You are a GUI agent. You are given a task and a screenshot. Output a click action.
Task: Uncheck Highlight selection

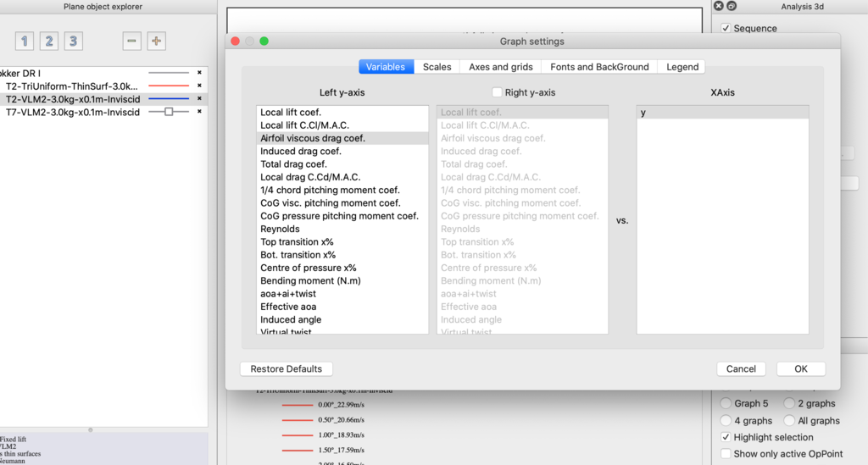[x=726, y=437]
